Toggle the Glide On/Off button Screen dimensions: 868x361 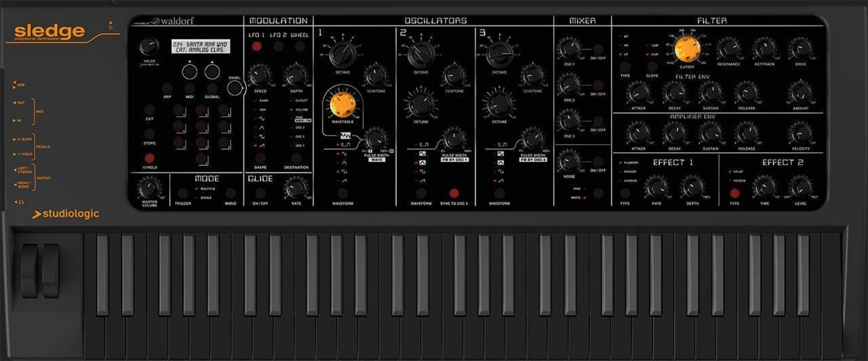click(x=260, y=193)
